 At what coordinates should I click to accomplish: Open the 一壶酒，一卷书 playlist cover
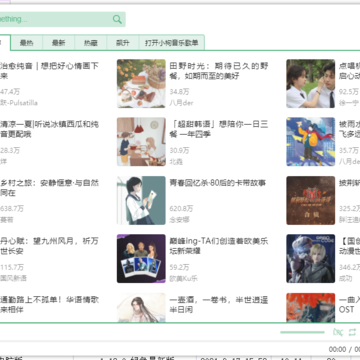[x=141, y=307]
